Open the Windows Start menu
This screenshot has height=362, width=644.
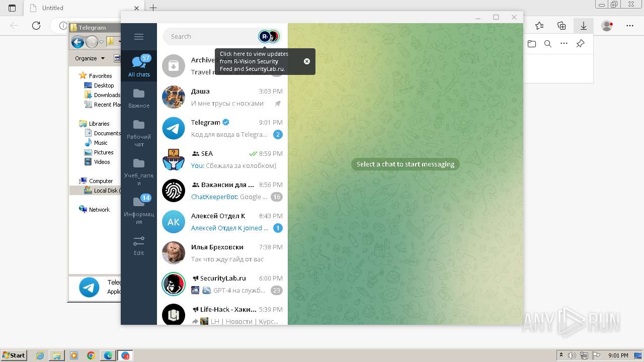point(14,355)
